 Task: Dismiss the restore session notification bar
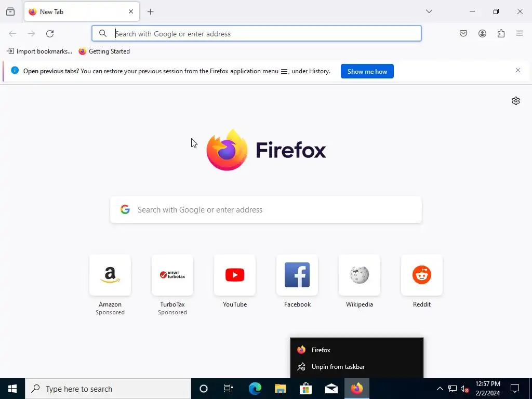coord(518,70)
